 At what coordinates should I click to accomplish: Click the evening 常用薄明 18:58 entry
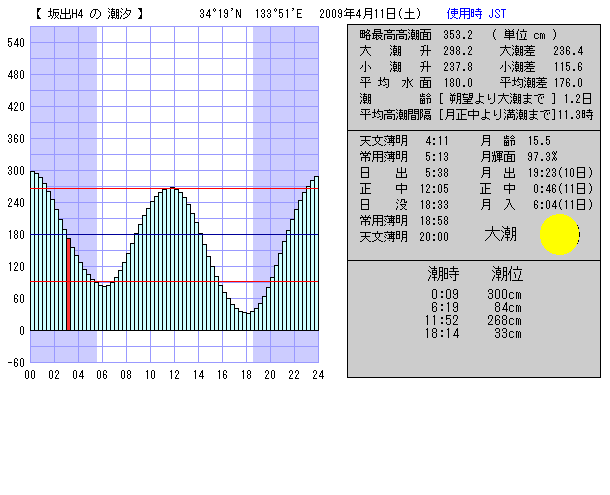point(404,221)
